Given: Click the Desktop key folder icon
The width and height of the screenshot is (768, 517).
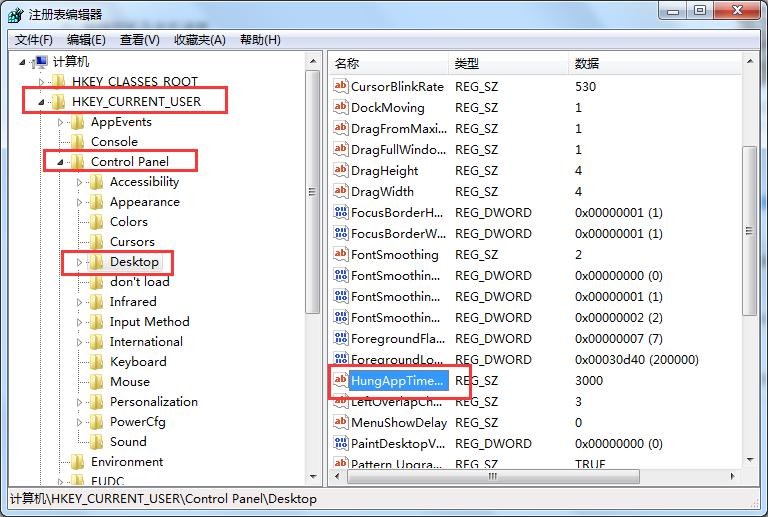Looking at the screenshot, I should 97,261.
